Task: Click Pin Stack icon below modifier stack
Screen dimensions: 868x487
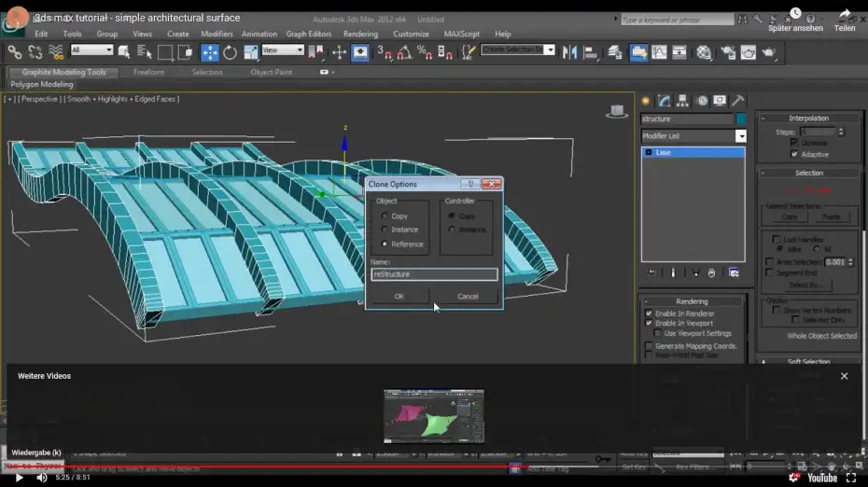Action: pyautogui.click(x=651, y=272)
